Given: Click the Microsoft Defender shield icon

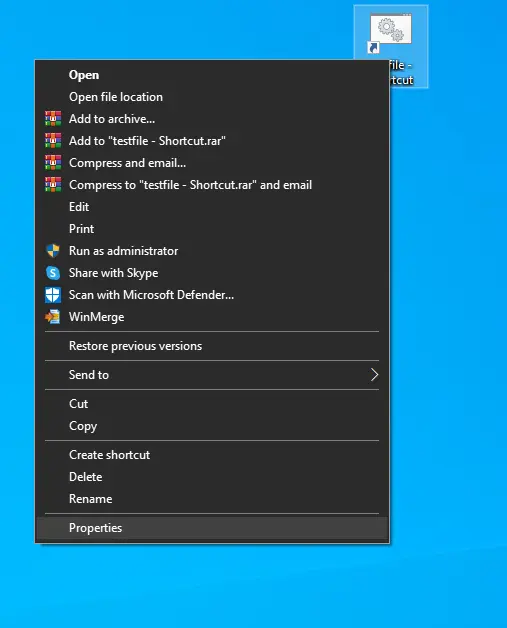Looking at the screenshot, I should (x=53, y=295).
